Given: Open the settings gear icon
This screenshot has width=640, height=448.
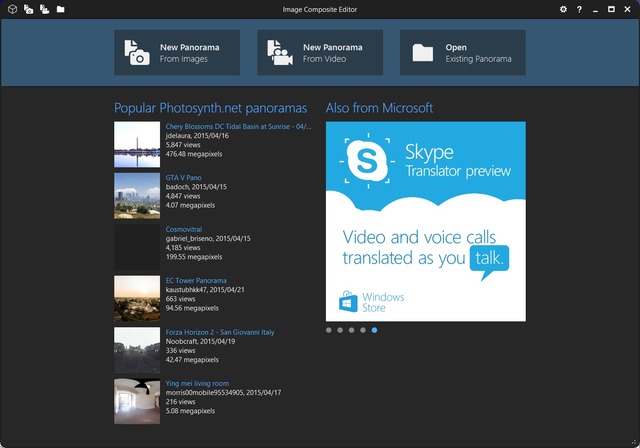Looking at the screenshot, I should (x=563, y=9).
